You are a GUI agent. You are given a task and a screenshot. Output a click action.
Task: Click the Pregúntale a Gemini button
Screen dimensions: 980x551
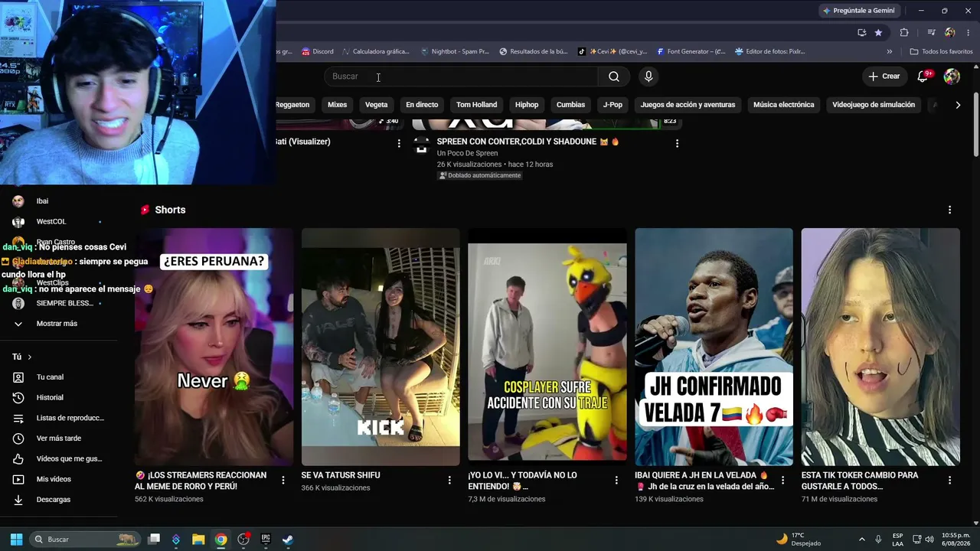[858, 11]
